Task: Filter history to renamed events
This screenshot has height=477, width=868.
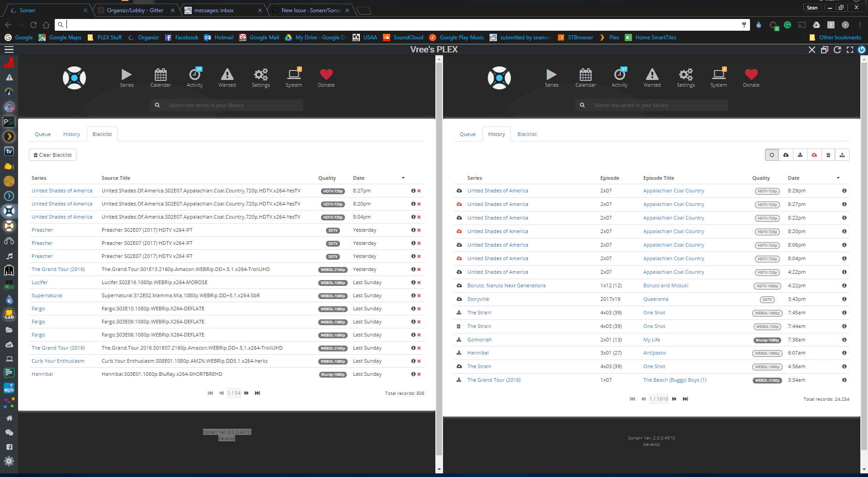Action: (842, 155)
